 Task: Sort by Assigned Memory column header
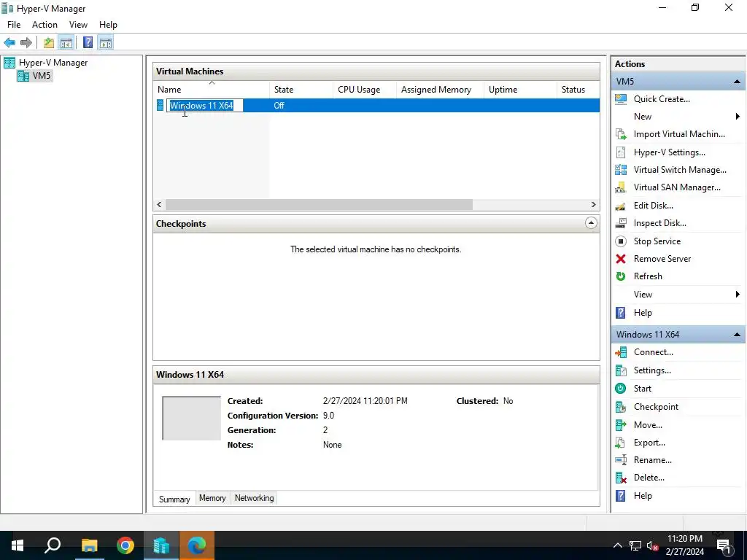pyautogui.click(x=440, y=90)
